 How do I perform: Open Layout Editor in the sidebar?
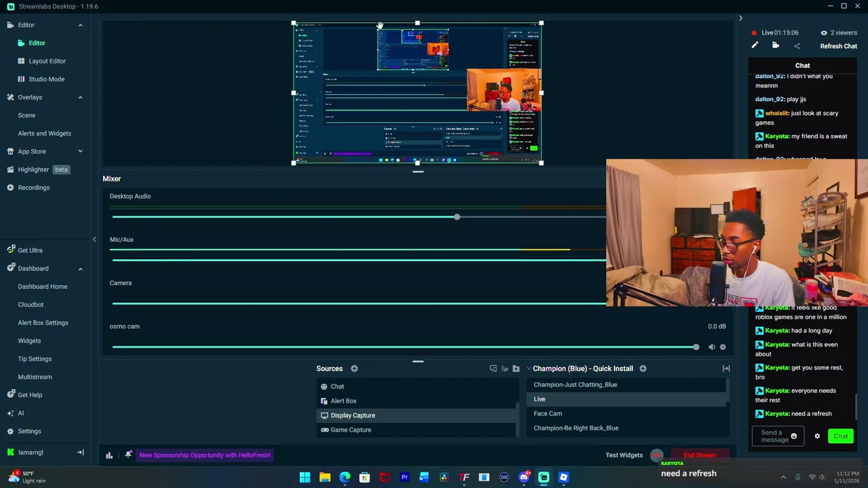[47, 61]
